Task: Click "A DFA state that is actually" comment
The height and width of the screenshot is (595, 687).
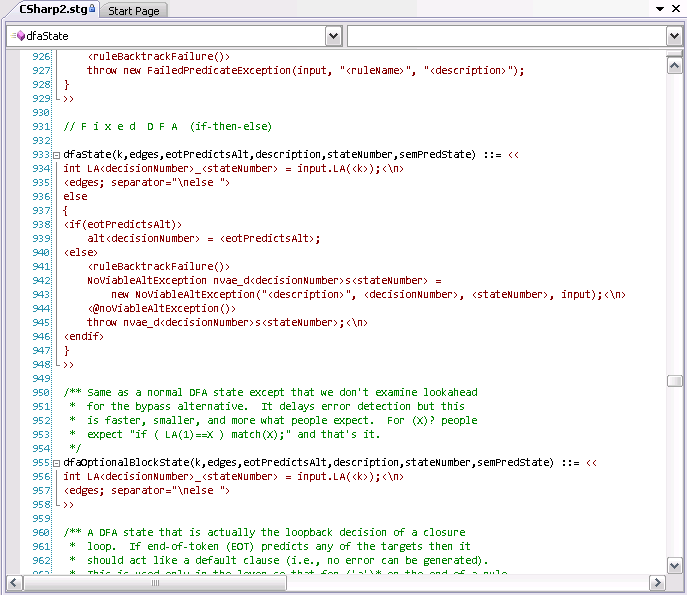Action: click(x=171, y=533)
